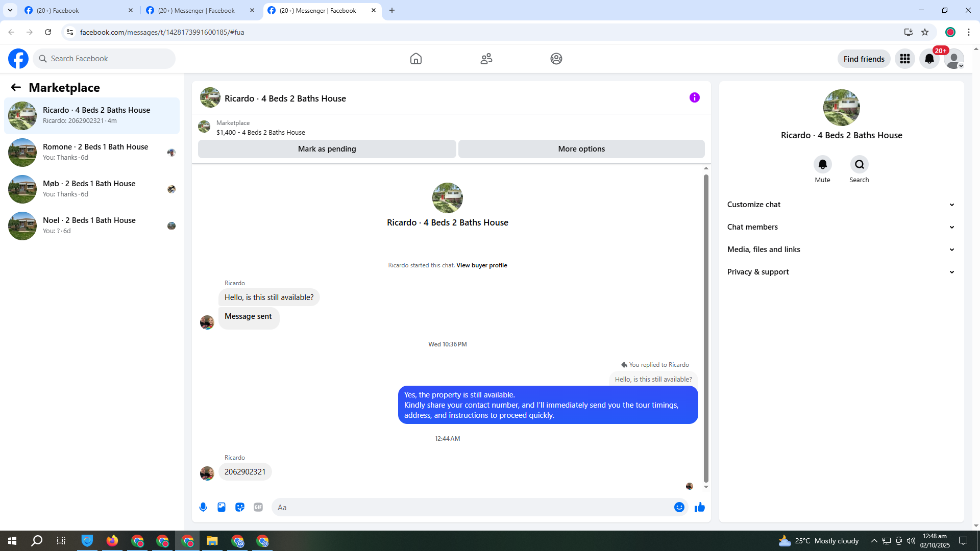The image size is (980, 551).
Task: Expand Privacy & support section
Action: tap(841, 272)
